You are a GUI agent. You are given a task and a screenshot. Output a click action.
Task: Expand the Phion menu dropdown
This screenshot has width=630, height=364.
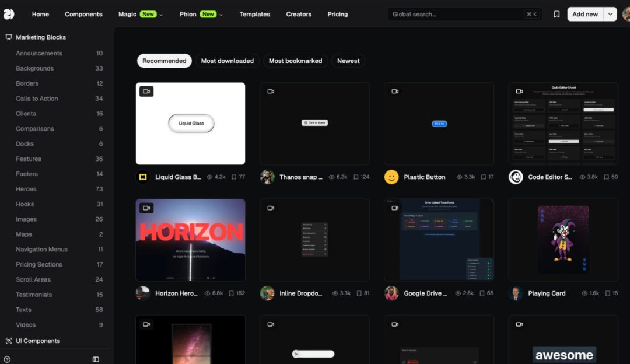(x=221, y=15)
